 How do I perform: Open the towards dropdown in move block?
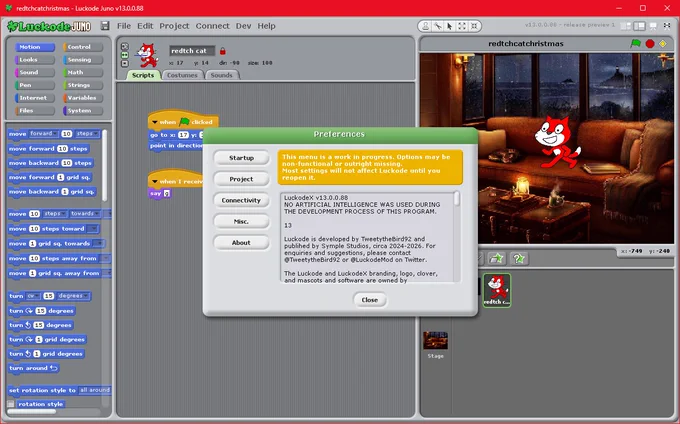click(85, 214)
